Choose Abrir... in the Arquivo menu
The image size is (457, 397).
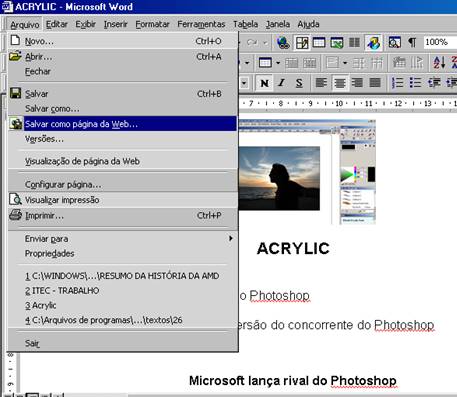[123, 57]
